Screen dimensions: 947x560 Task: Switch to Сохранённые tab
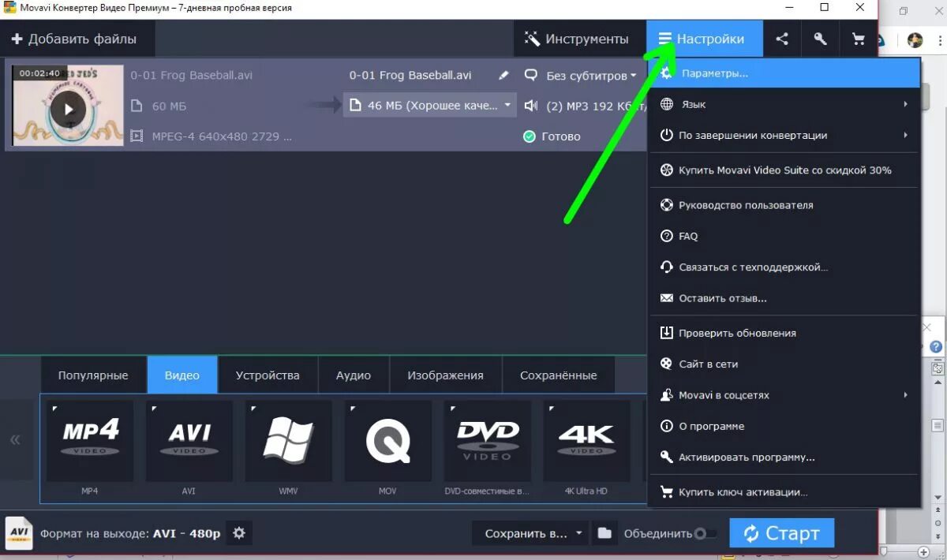point(559,375)
